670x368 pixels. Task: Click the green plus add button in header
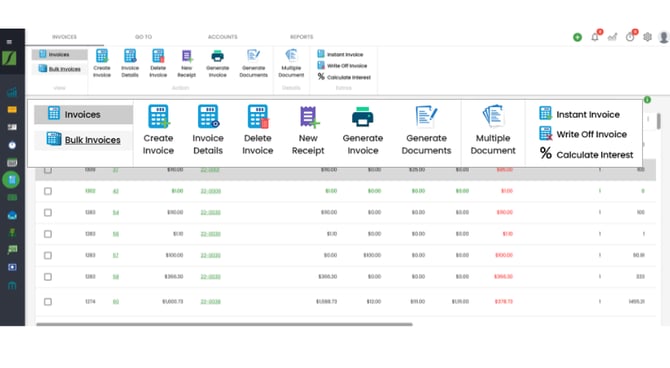click(577, 37)
